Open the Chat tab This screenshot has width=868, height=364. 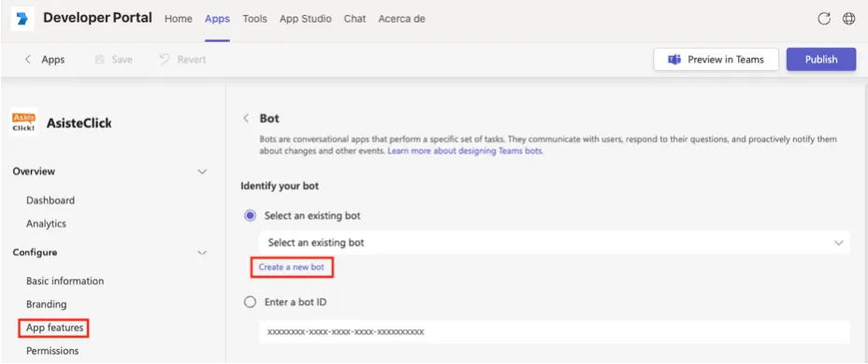[354, 19]
